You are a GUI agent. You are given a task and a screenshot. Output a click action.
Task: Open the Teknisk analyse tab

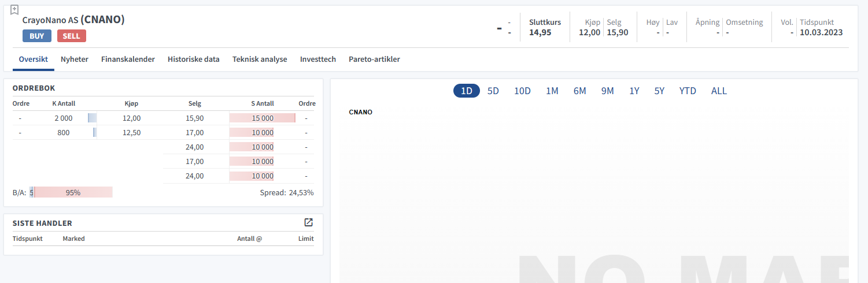260,59
